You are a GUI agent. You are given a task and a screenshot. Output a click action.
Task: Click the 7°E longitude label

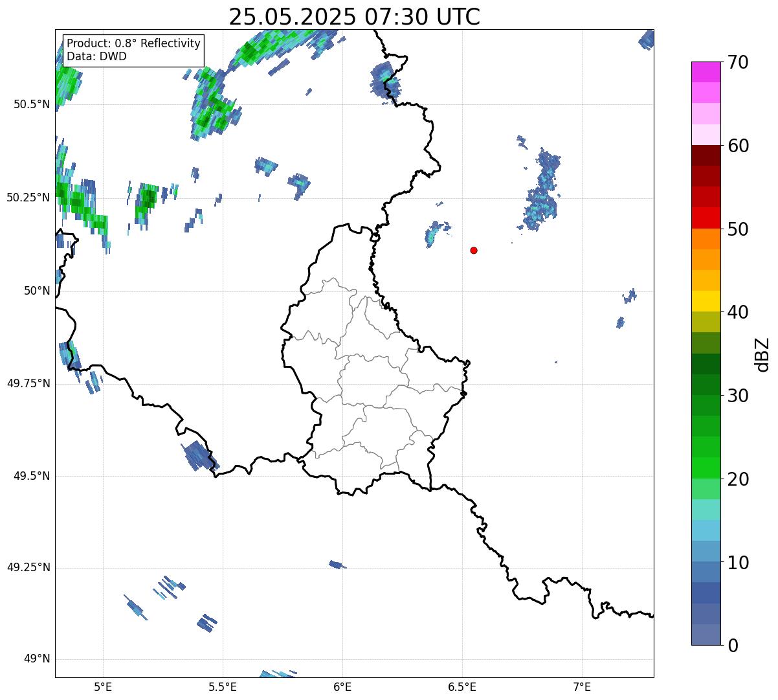coord(582,686)
